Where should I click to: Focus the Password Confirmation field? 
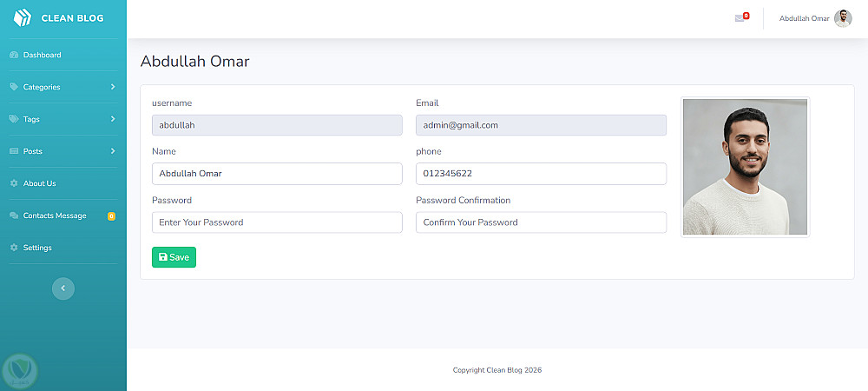(x=541, y=222)
